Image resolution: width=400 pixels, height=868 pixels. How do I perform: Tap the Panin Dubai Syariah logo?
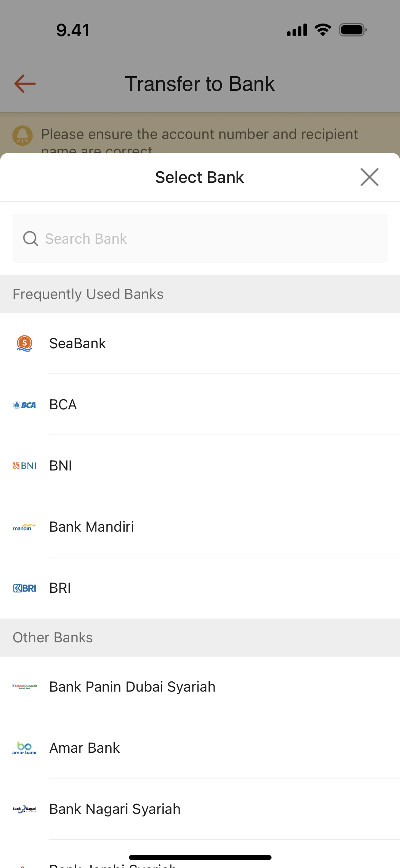(25, 687)
